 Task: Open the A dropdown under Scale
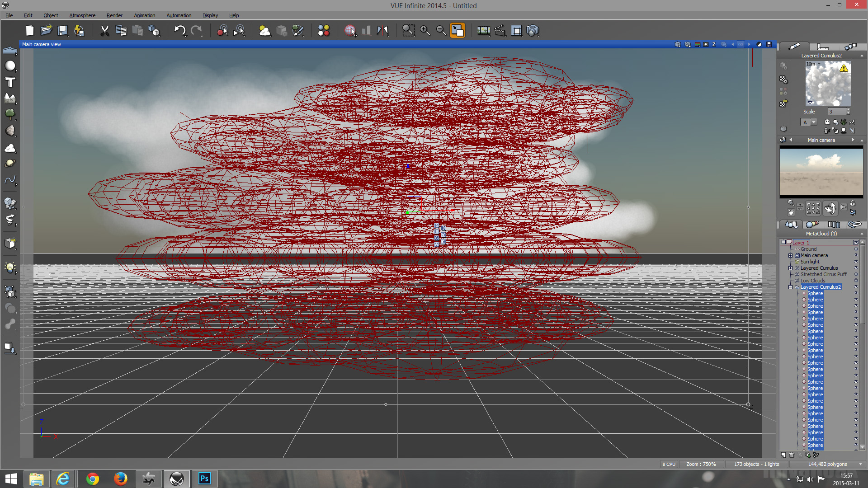(x=813, y=122)
